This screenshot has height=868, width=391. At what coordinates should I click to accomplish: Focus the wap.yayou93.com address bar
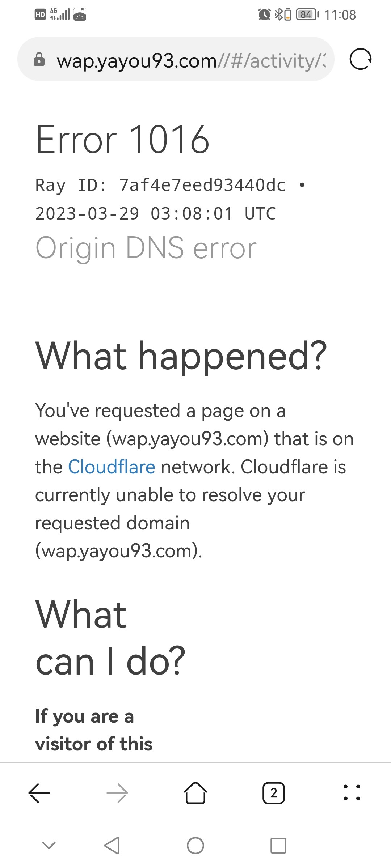pos(176,59)
